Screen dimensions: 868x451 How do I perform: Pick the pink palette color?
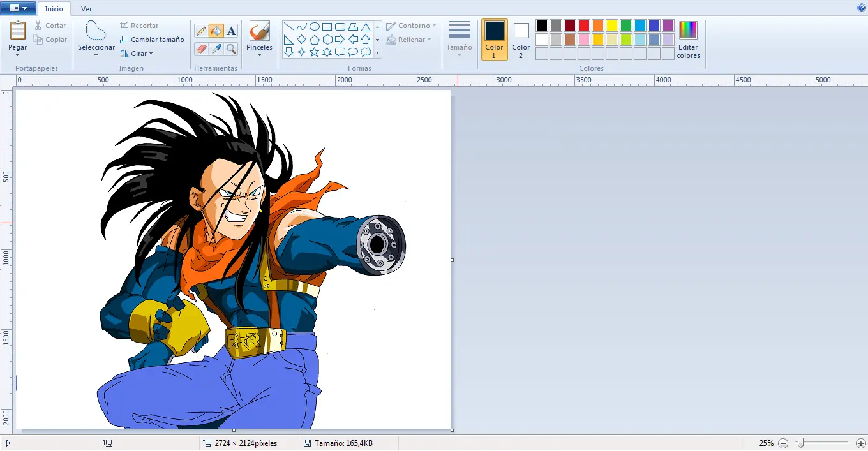pyautogui.click(x=584, y=40)
